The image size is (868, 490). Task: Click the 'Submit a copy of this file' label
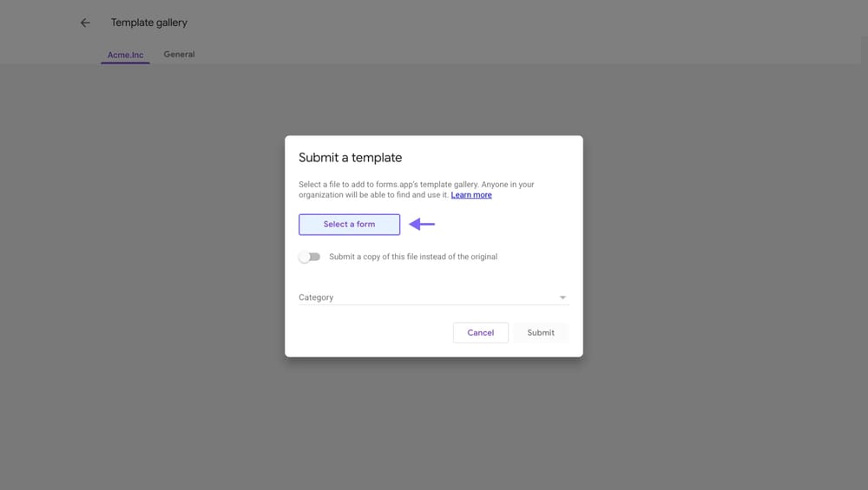413,257
